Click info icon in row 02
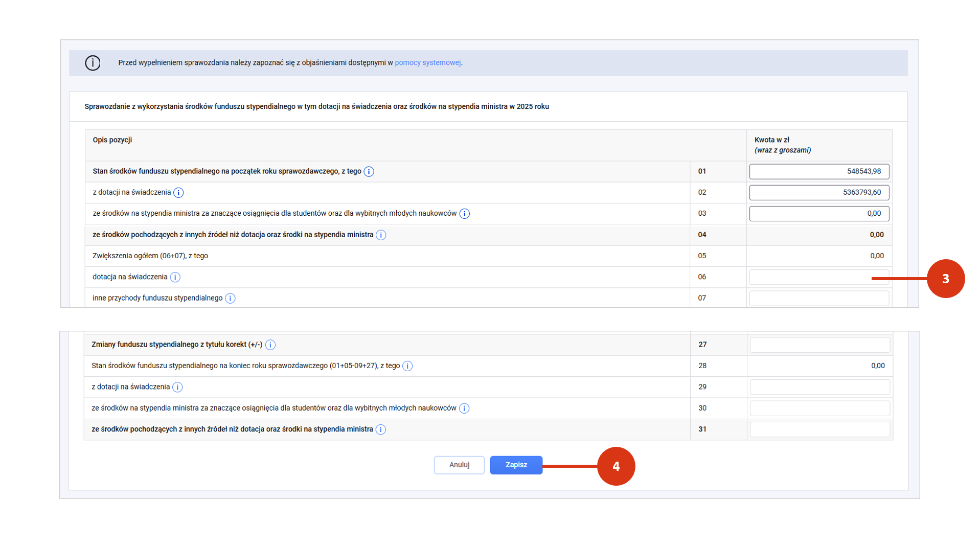Screen dimensions: 980x545 (178, 193)
